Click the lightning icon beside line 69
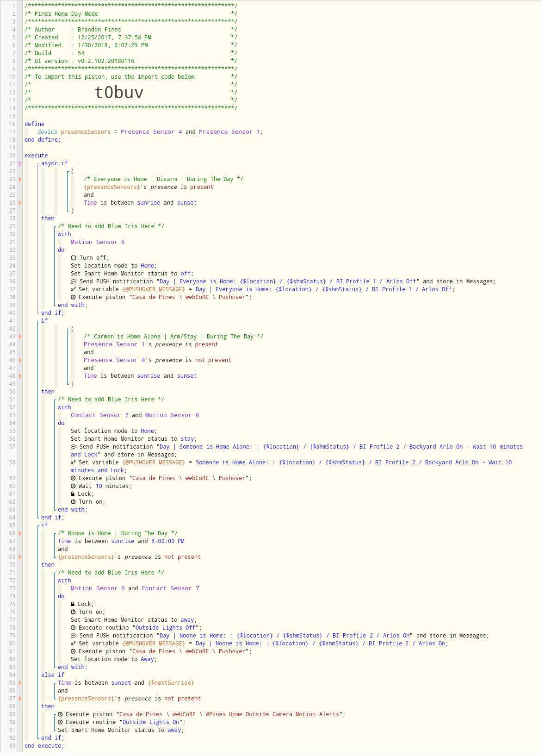 (x=20, y=557)
